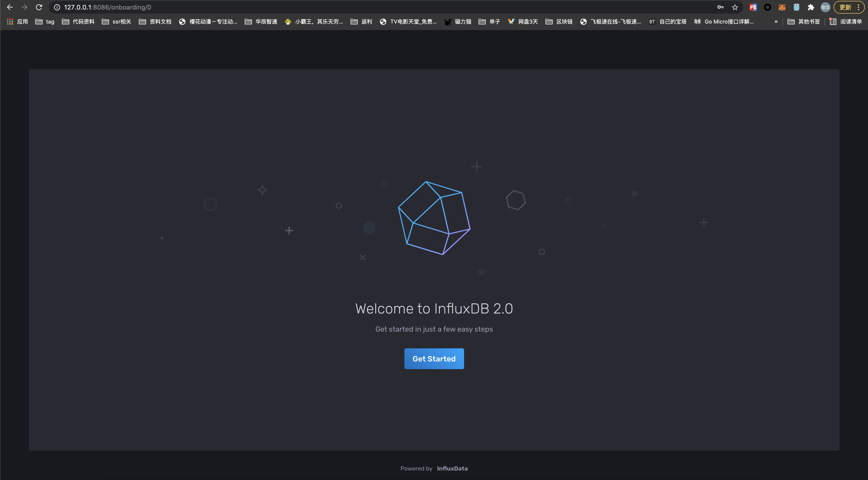This screenshot has width=868, height=480.
Task: Open the 代码资料 bookmark folder
Action: 78,21
